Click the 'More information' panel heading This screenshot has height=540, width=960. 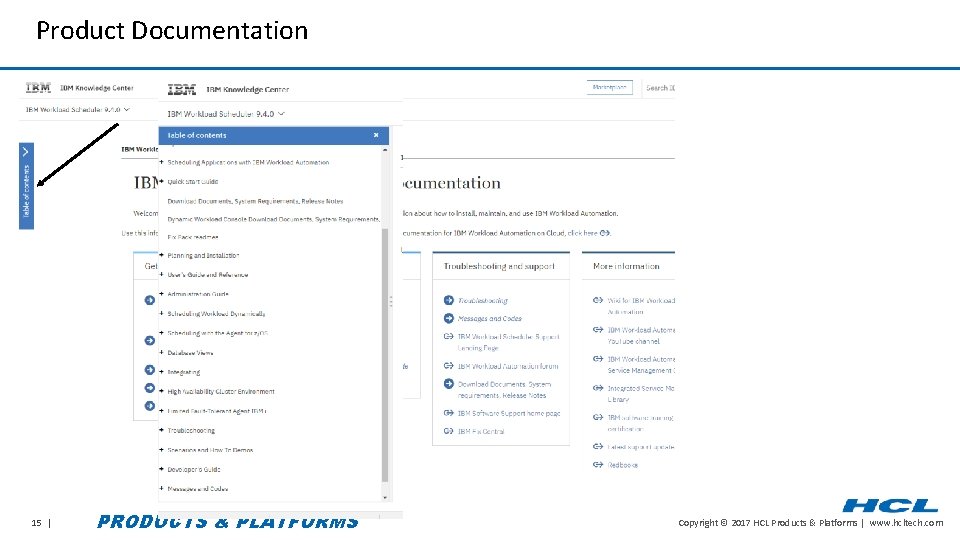point(626,266)
